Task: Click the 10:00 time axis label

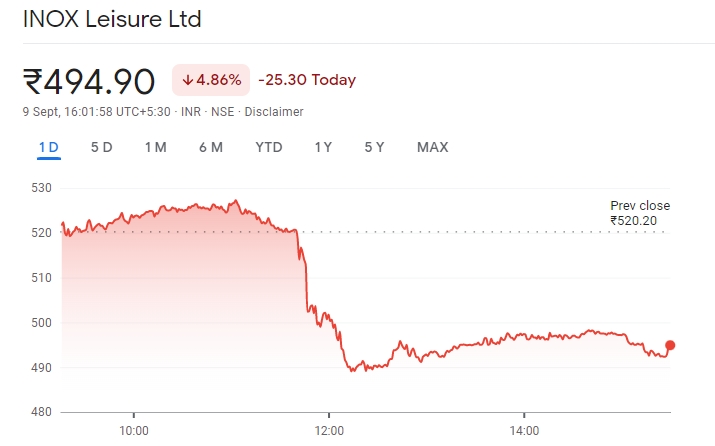Action: tap(134, 431)
